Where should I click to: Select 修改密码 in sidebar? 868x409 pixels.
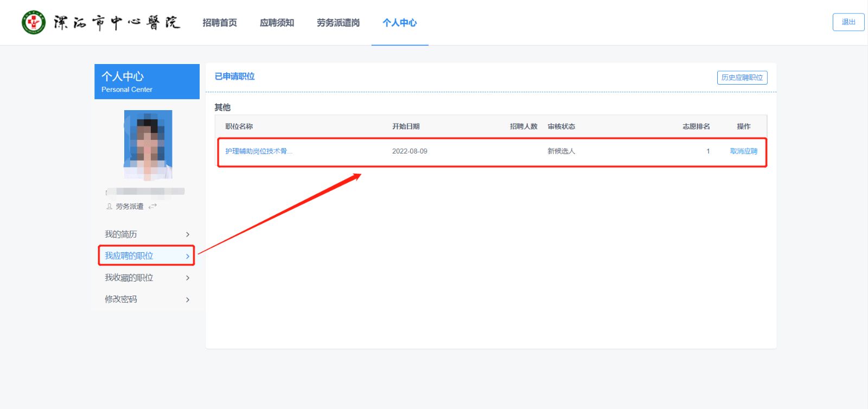coord(121,299)
